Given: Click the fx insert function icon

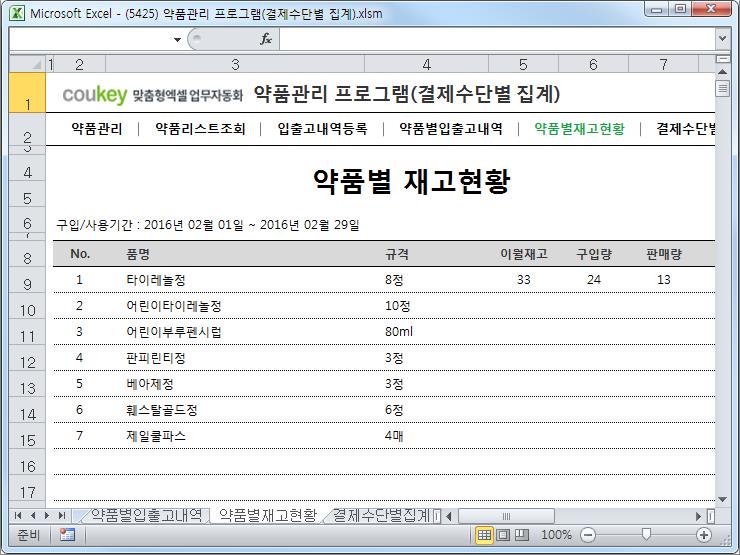Looking at the screenshot, I should point(266,39).
